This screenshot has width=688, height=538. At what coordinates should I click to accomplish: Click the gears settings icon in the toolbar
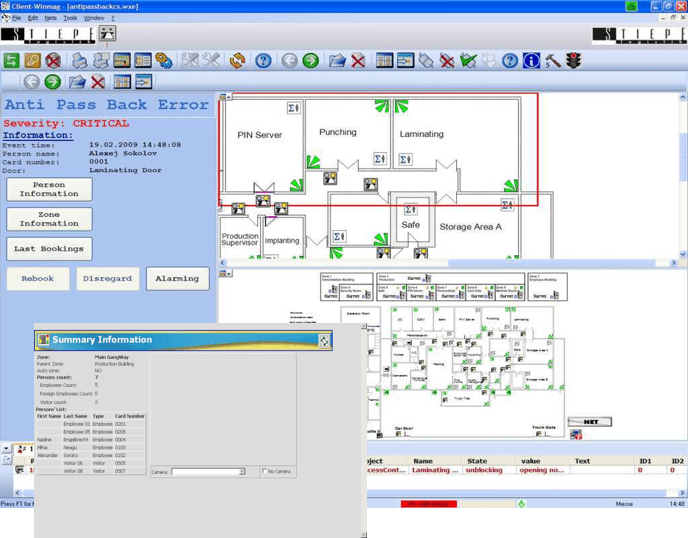click(164, 61)
